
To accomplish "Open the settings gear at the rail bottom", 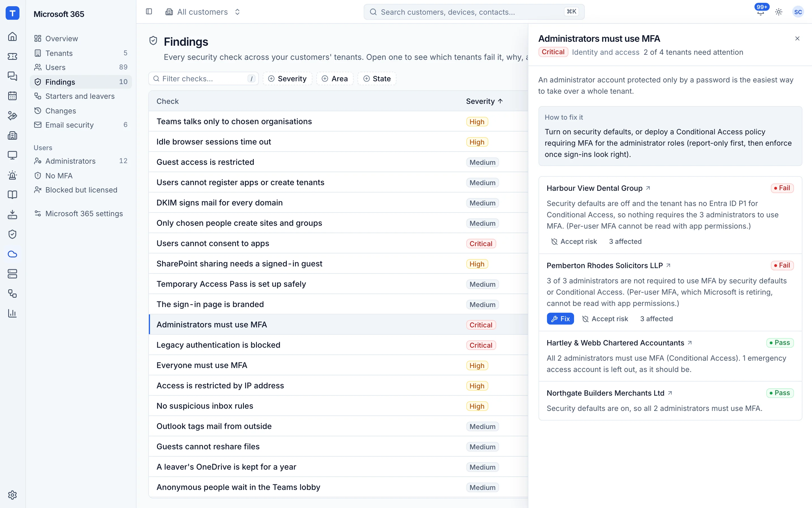I will (12, 495).
